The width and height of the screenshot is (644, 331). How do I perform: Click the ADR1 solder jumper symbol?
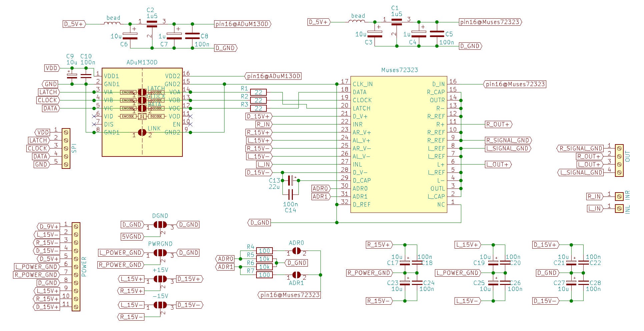pos(296,275)
